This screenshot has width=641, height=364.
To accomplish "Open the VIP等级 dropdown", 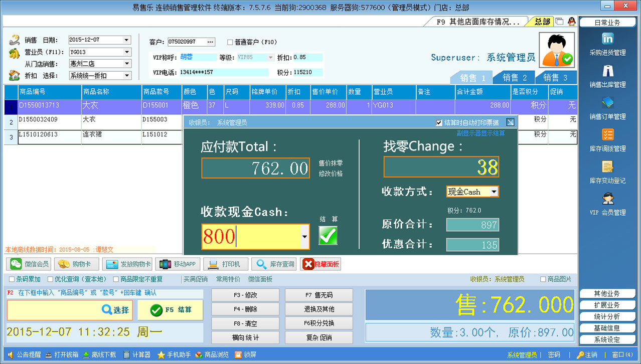I will (271, 57).
